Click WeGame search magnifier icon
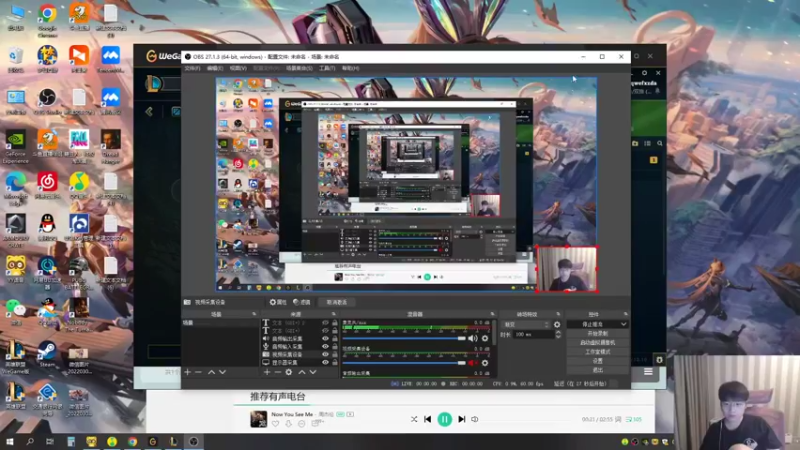Viewport: 800px width, 450px height. pyautogui.click(x=660, y=144)
